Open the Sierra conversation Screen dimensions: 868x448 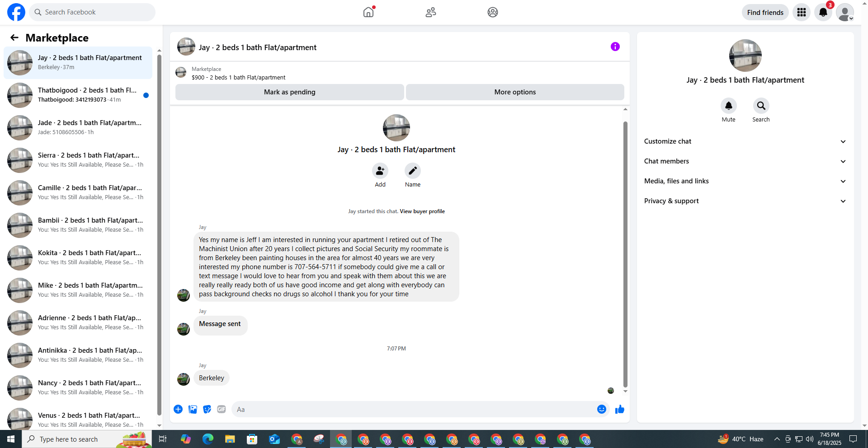point(78,160)
